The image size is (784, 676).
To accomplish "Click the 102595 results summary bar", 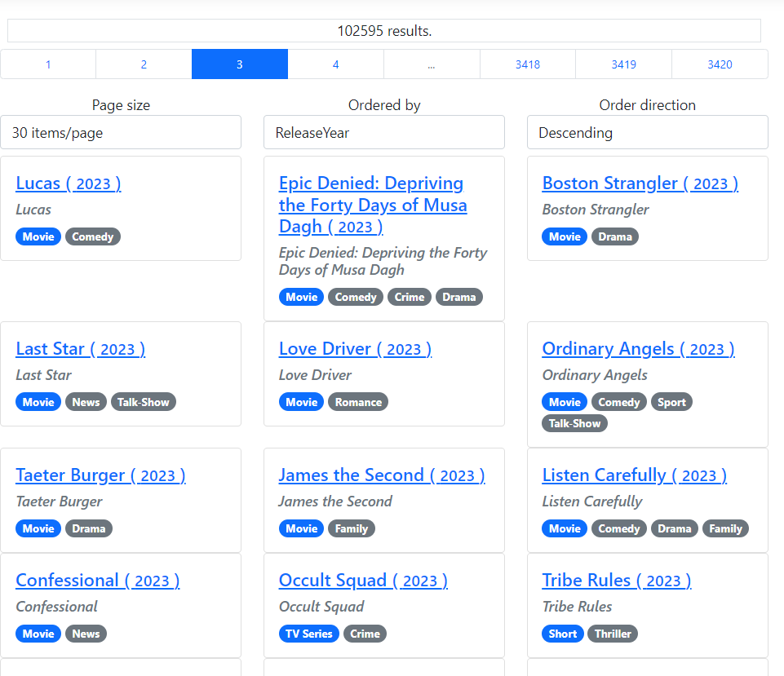I will pos(384,31).
